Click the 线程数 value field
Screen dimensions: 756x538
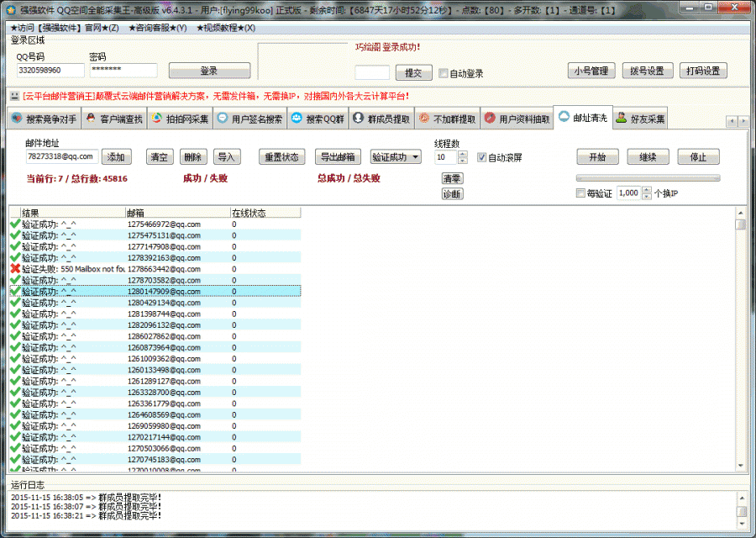click(446, 157)
